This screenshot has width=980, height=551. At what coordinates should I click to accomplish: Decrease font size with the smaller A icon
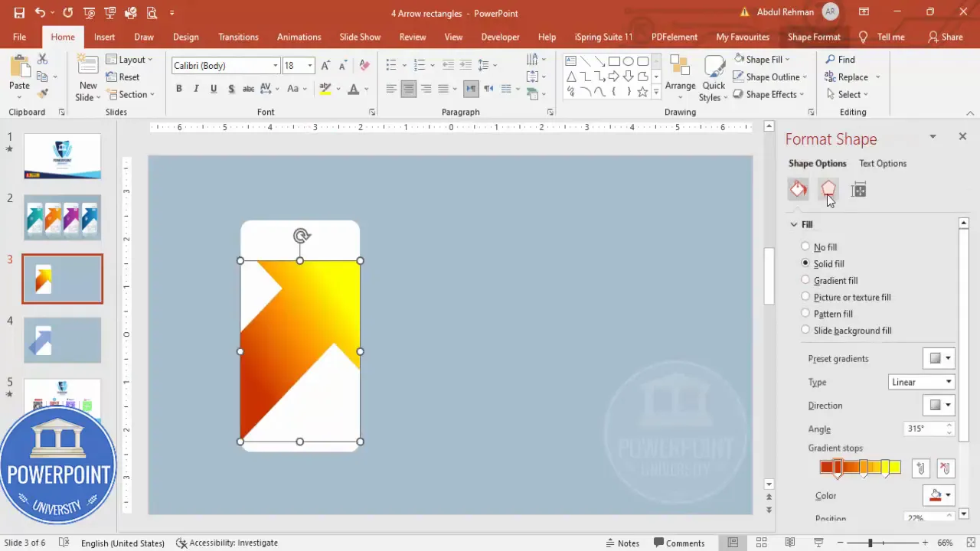tap(342, 66)
